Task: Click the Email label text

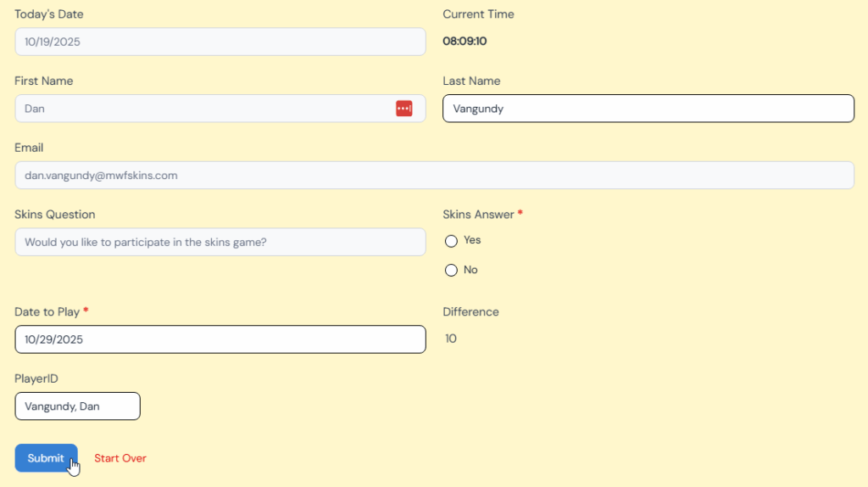Action: click(x=29, y=148)
